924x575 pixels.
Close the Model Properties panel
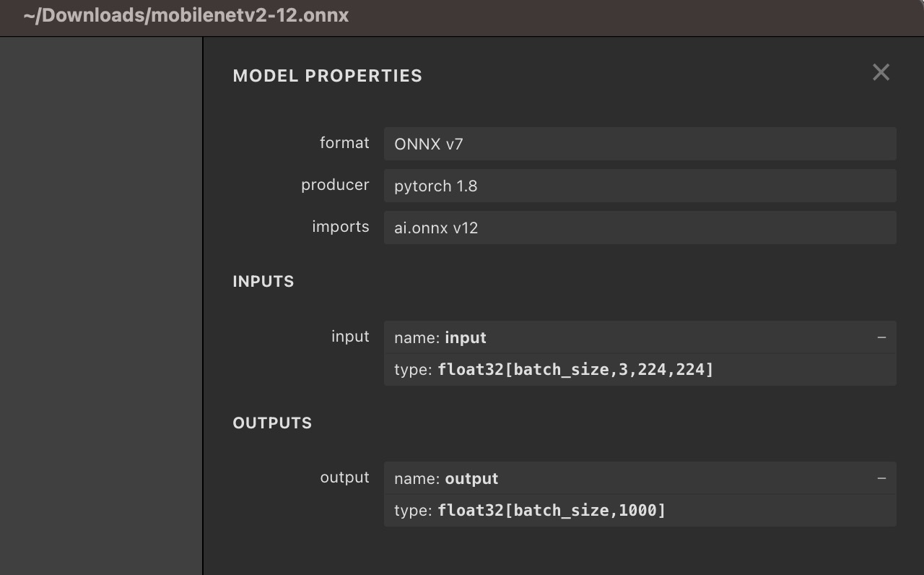(x=881, y=72)
